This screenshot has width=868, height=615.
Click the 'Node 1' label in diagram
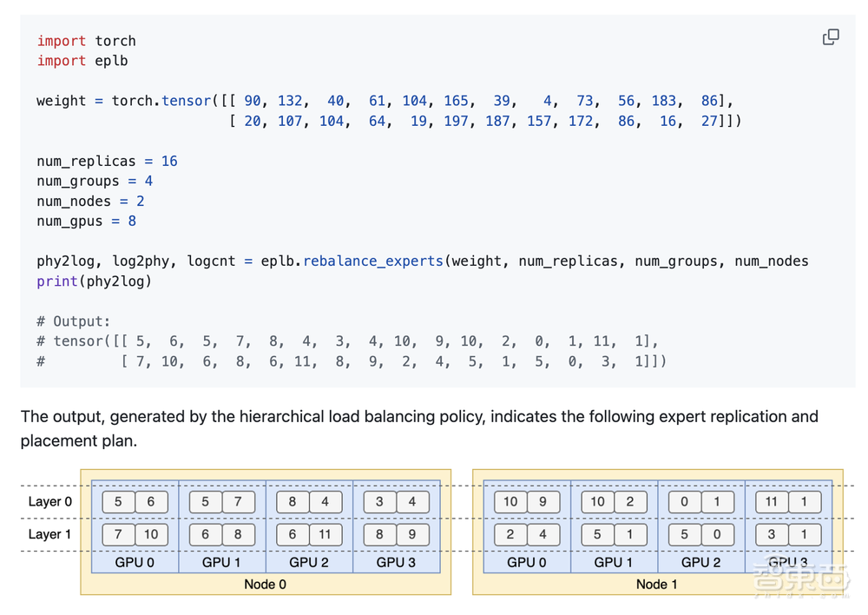coord(657,584)
